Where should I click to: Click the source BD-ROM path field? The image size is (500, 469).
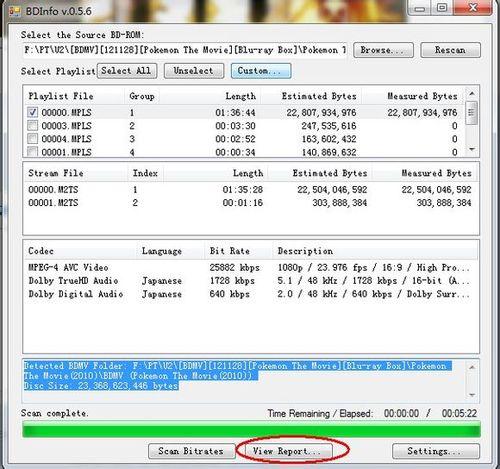click(x=185, y=50)
